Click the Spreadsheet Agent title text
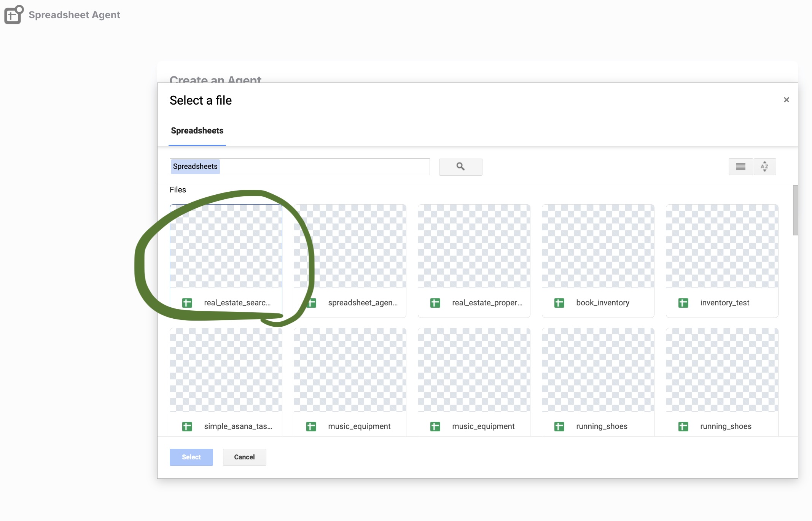This screenshot has width=812, height=521. (x=75, y=15)
